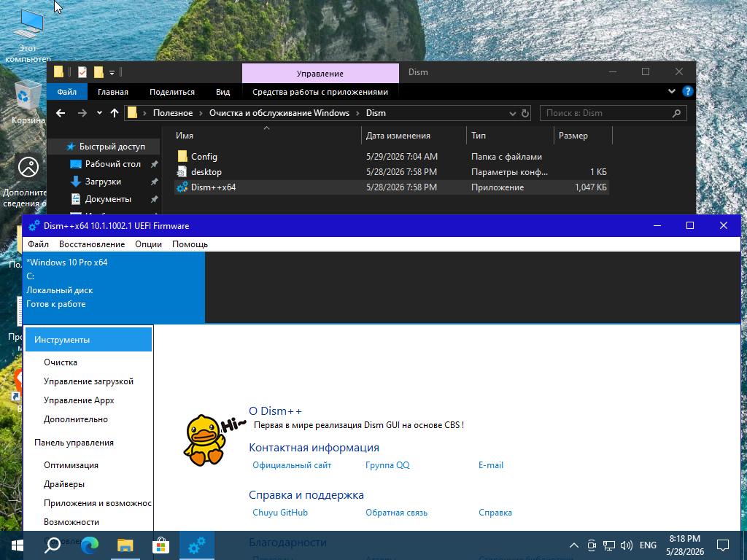The image size is (747, 560).
Task: Show hidden system tray icons
Action: [x=574, y=545]
